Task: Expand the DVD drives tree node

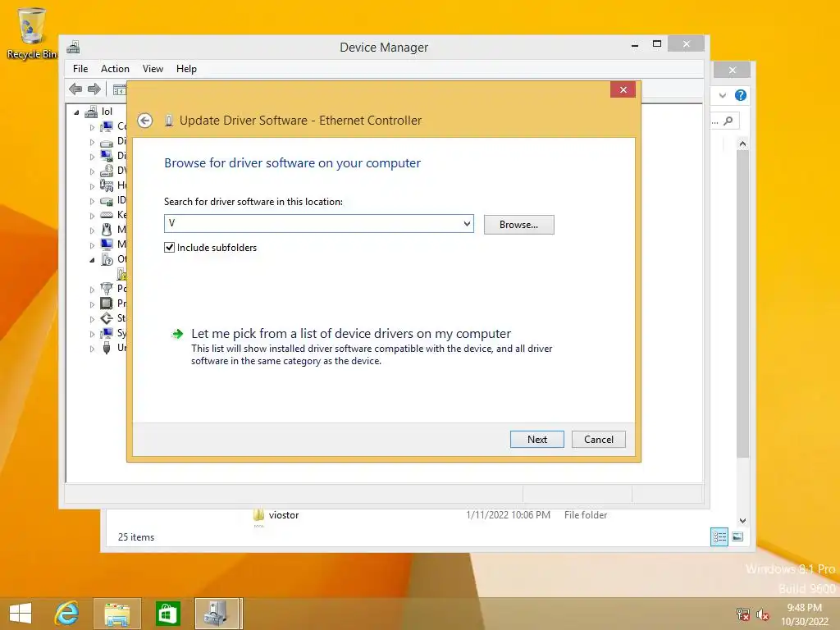Action: pyautogui.click(x=92, y=172)
